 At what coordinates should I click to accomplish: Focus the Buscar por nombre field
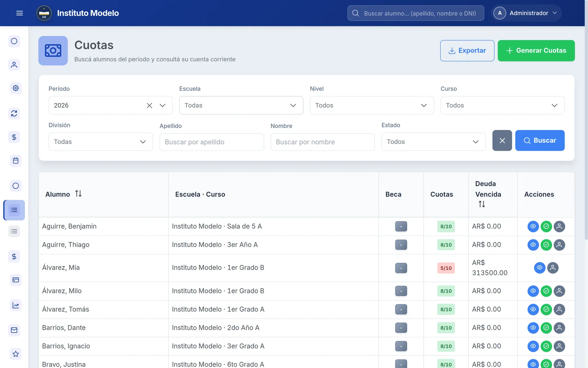[323, 142]
